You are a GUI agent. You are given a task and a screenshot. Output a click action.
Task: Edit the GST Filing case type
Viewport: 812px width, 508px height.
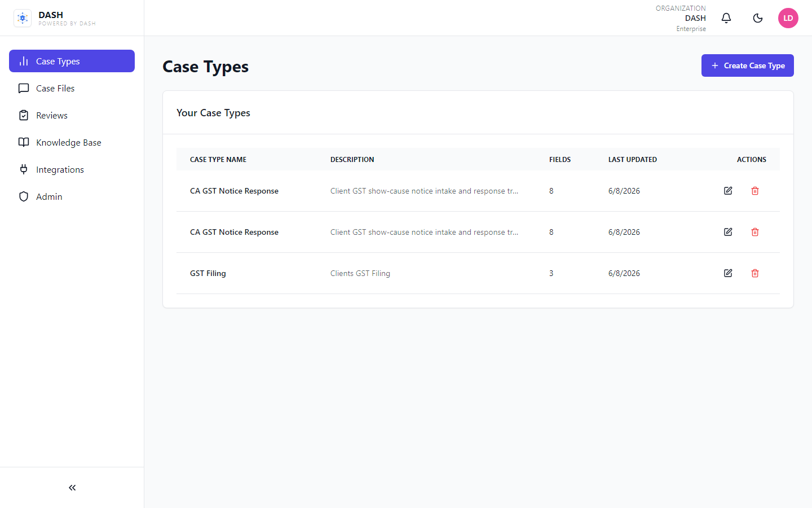(728, 273)
